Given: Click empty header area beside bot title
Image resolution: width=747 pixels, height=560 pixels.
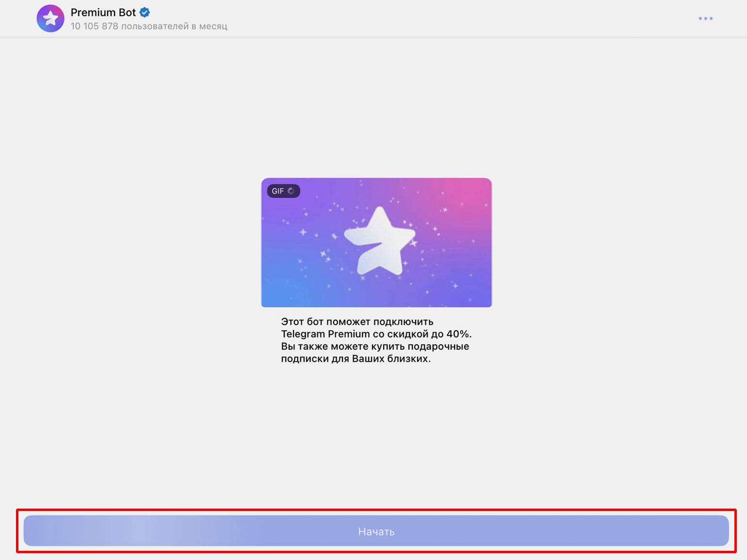Looking at the screenshot, I should [437, 18].
